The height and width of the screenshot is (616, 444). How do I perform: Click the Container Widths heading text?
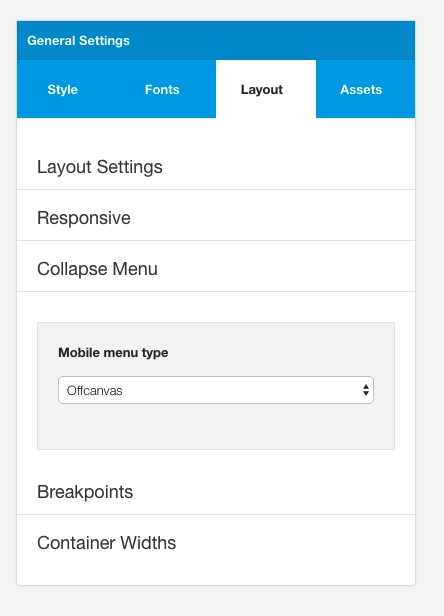pyautogui.click(x=106, y=543)
